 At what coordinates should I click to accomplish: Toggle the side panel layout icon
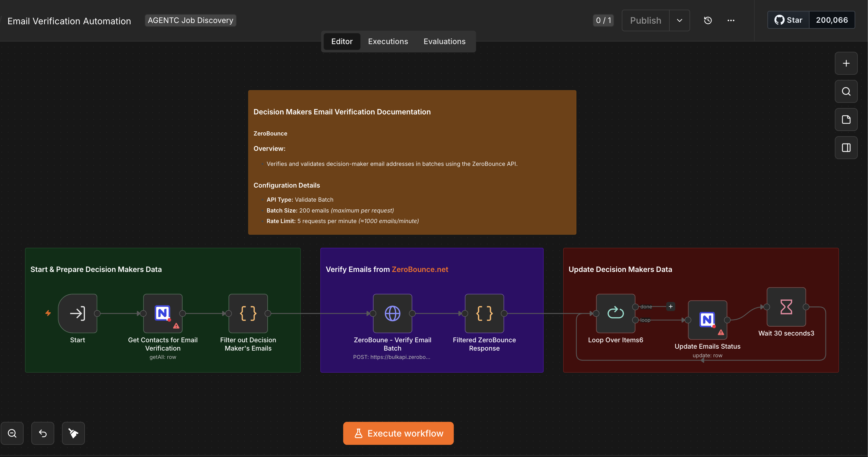(846, 147)
